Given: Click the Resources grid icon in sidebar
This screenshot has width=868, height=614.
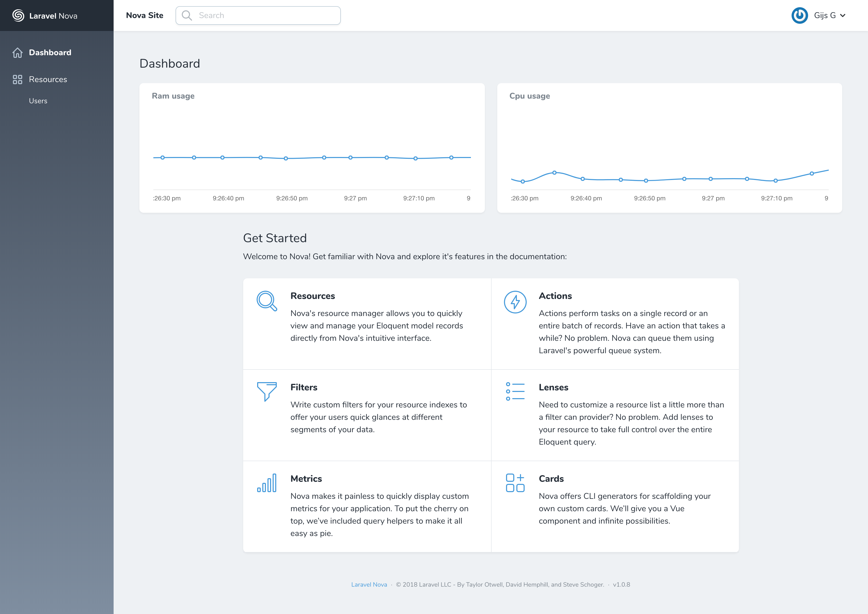Looking at the screenshot, I should [x=17, y=80].
